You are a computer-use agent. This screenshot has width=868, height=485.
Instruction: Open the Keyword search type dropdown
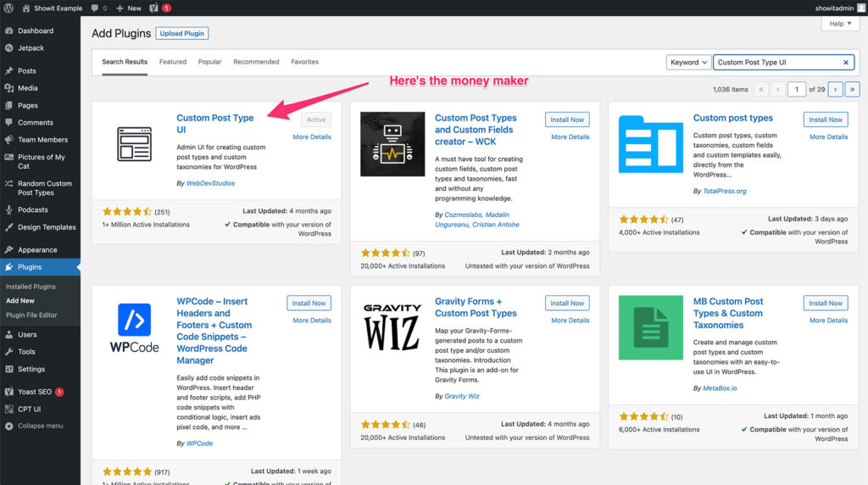688,62
